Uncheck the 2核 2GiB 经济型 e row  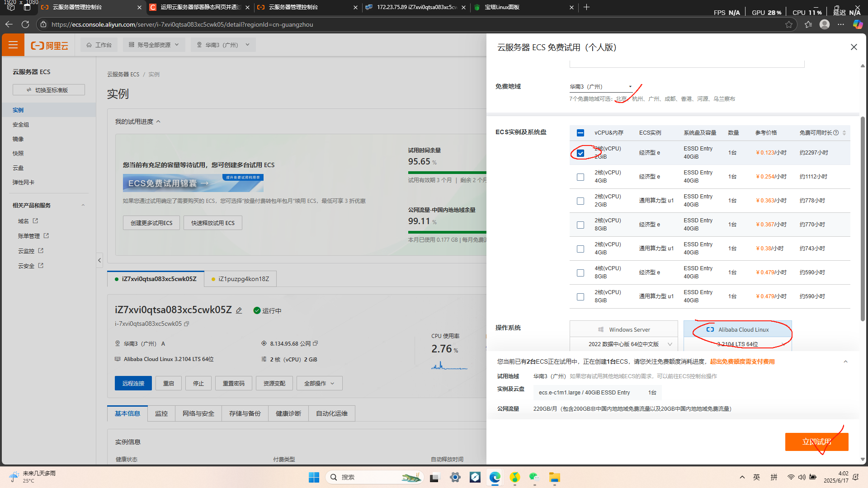coord(580,153)
